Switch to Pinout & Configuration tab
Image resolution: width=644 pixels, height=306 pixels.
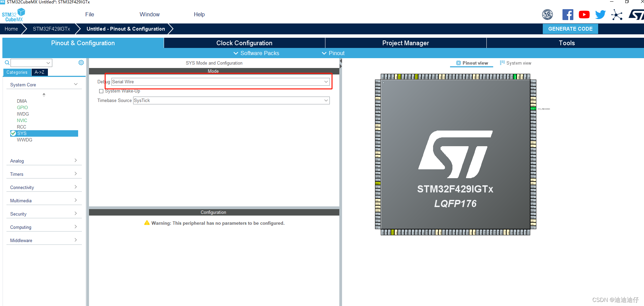83,43
